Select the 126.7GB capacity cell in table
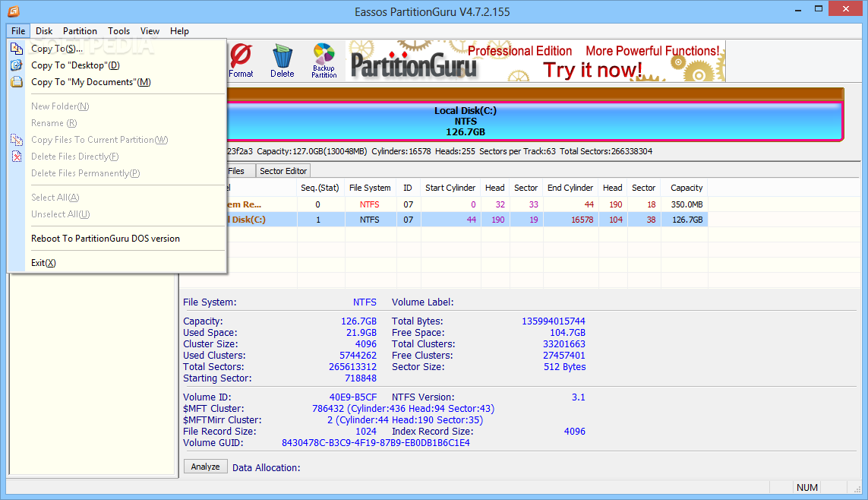This screenshot has height=500, width=868. pyautogui.click(x=687, y=220)
